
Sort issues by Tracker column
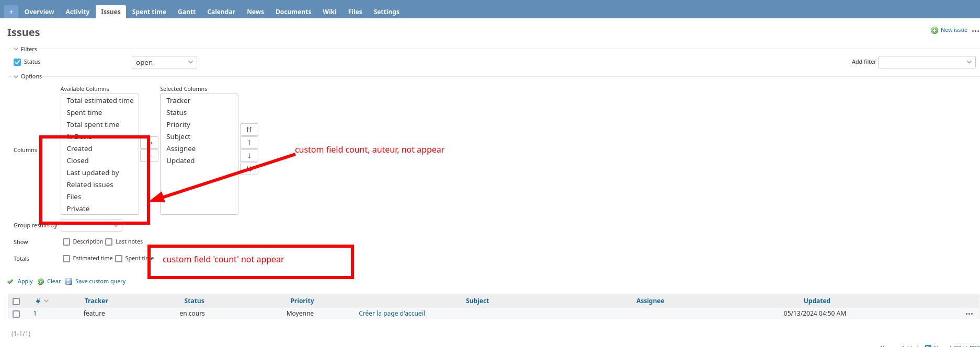pos(96,301)
